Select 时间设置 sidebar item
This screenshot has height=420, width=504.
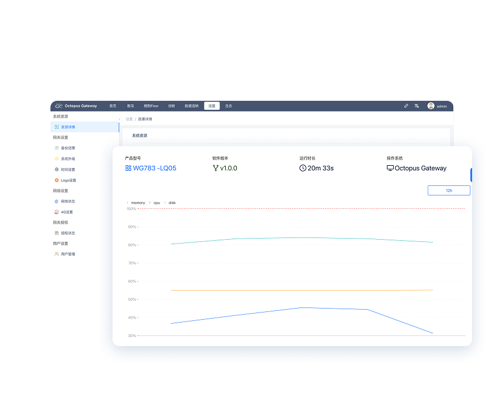coord(68,170)
